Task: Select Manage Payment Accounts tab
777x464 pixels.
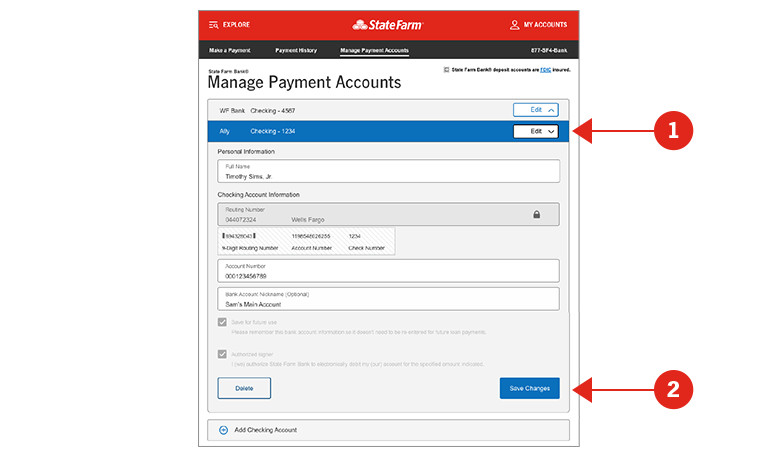Action: [374, 50]
